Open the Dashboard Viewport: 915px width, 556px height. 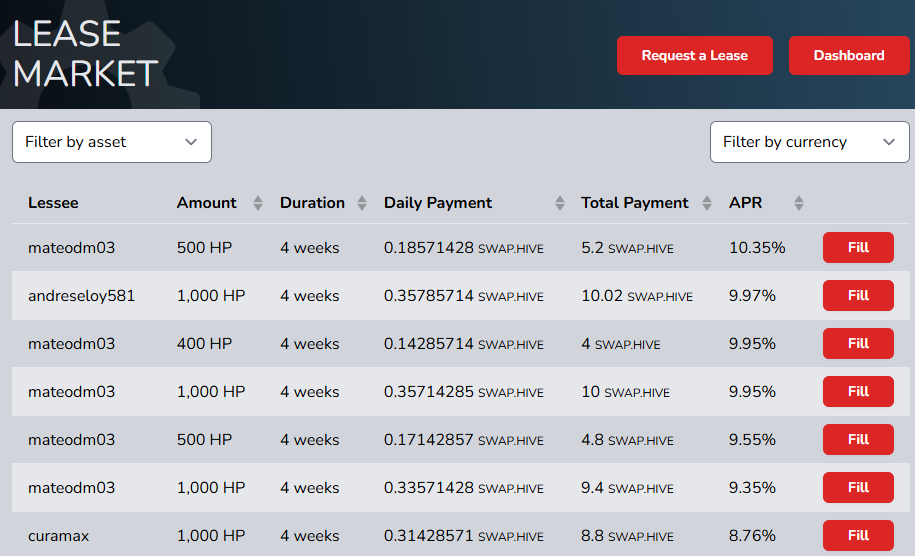[849, 55]
